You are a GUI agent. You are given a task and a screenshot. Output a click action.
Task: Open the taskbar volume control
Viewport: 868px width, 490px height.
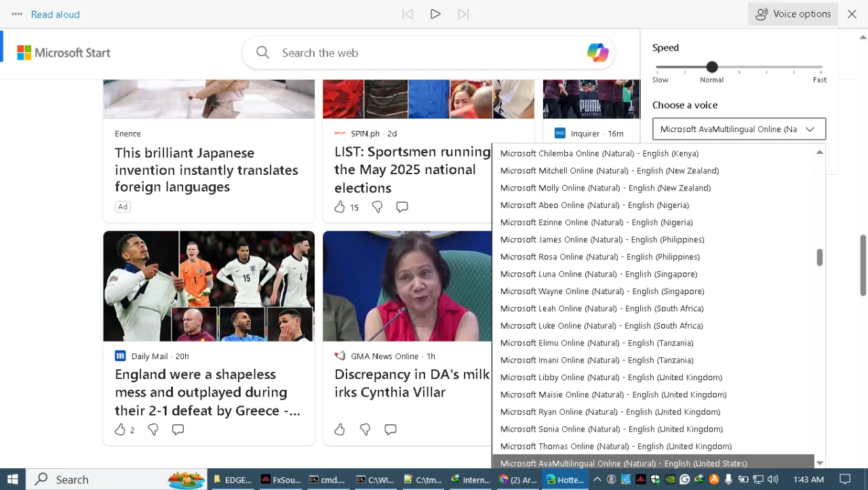pyautogui.click(x=773, y=479)
